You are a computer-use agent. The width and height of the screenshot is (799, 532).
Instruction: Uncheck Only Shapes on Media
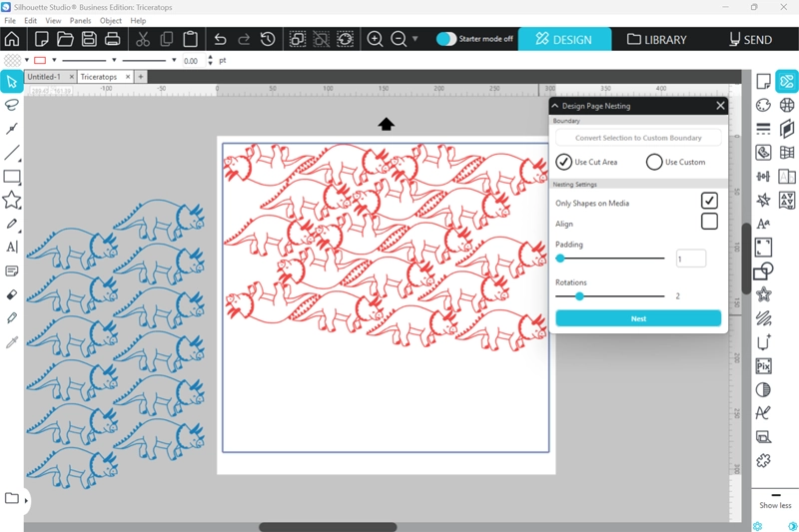click(x=709, y=202)
